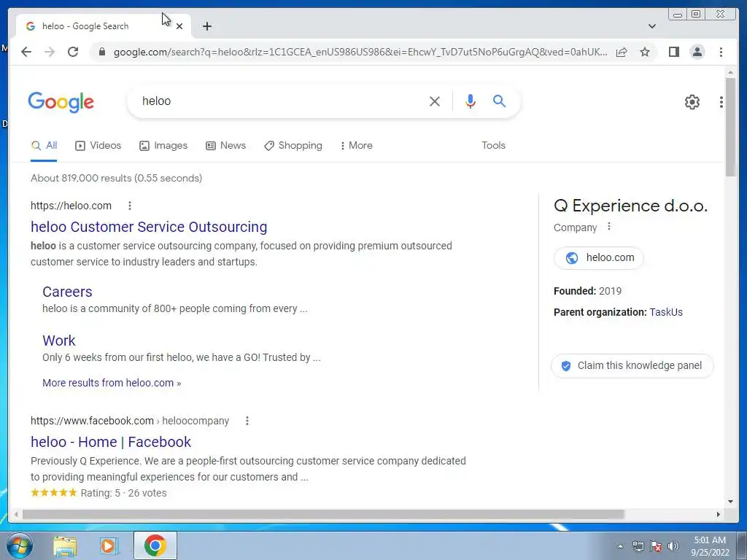
Task: Open options for heloo.com result
Action: click(130, 206)
